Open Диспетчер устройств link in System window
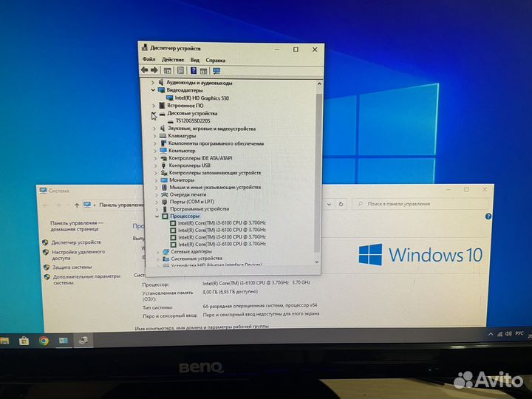Viewport: 532px width, 399px height. (x=76, y=242)
